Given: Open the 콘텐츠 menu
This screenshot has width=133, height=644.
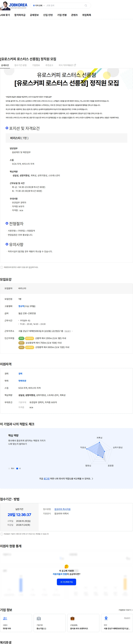Looking at the screenshot, I should pos(74,15).
